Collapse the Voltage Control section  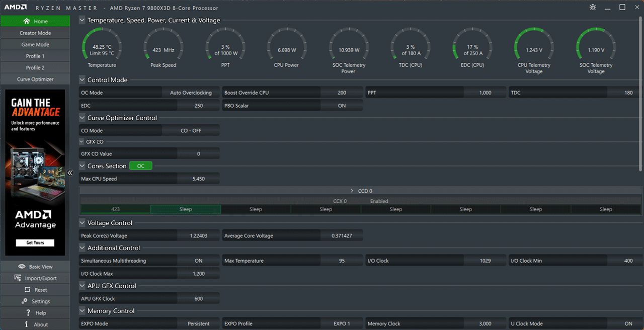[x=82, y=223]
